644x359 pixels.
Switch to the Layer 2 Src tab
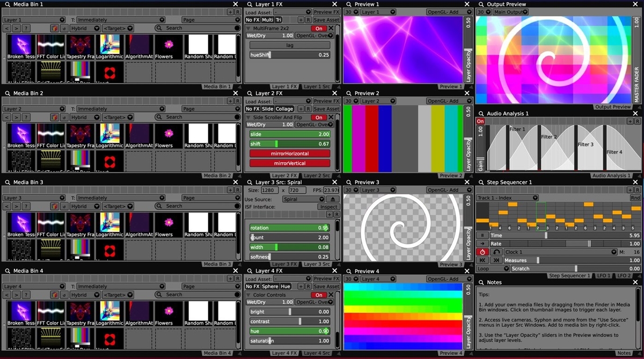pos(317,175)
